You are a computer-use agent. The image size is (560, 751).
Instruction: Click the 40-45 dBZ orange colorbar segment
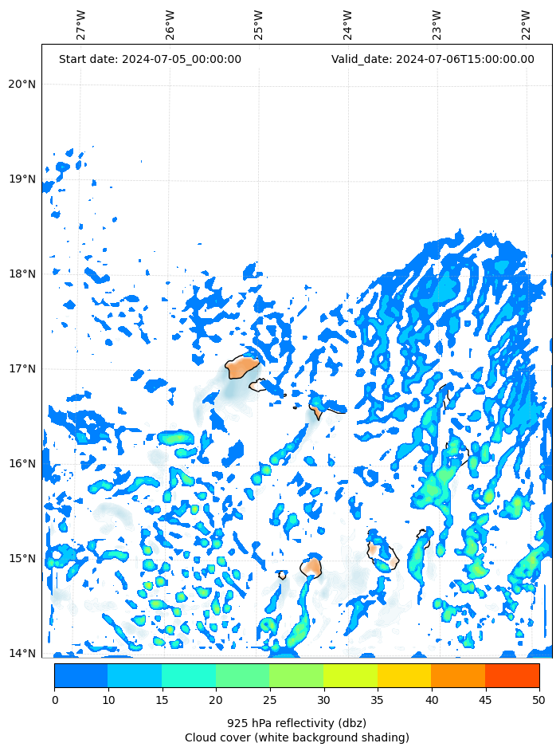pyautogui.click(x=458, y=675)
